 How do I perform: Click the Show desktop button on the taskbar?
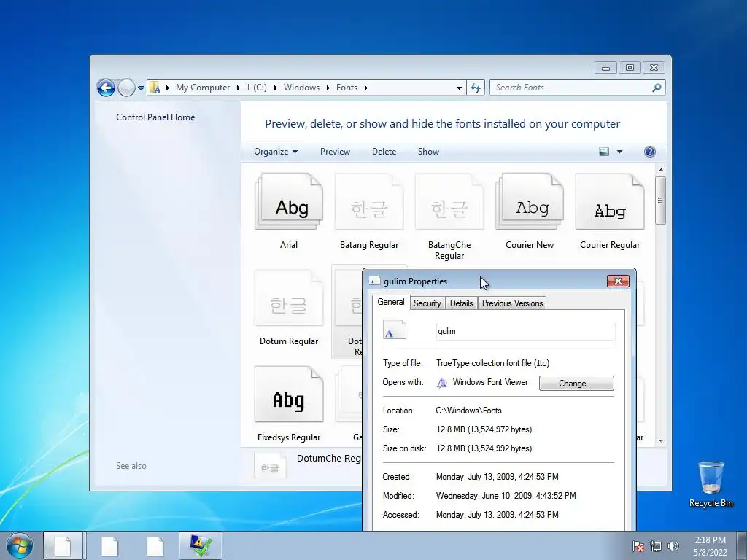point(743,545)
